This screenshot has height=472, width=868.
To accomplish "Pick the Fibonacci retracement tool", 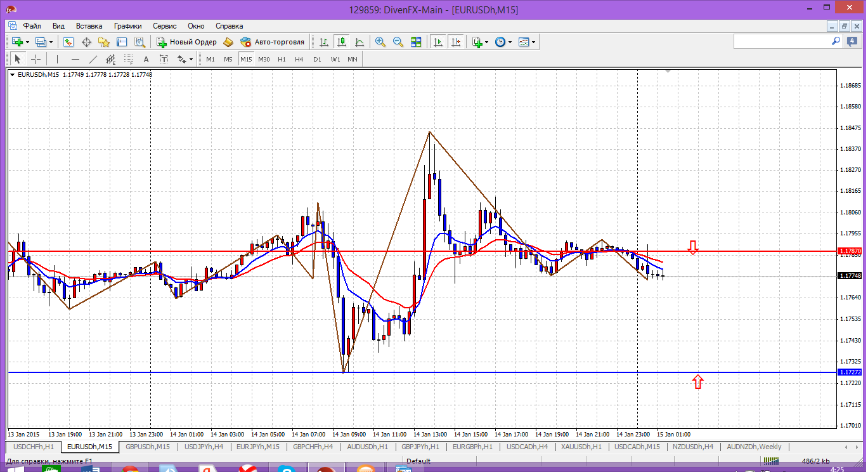I will pyautogui.click(x=129, y=59).
